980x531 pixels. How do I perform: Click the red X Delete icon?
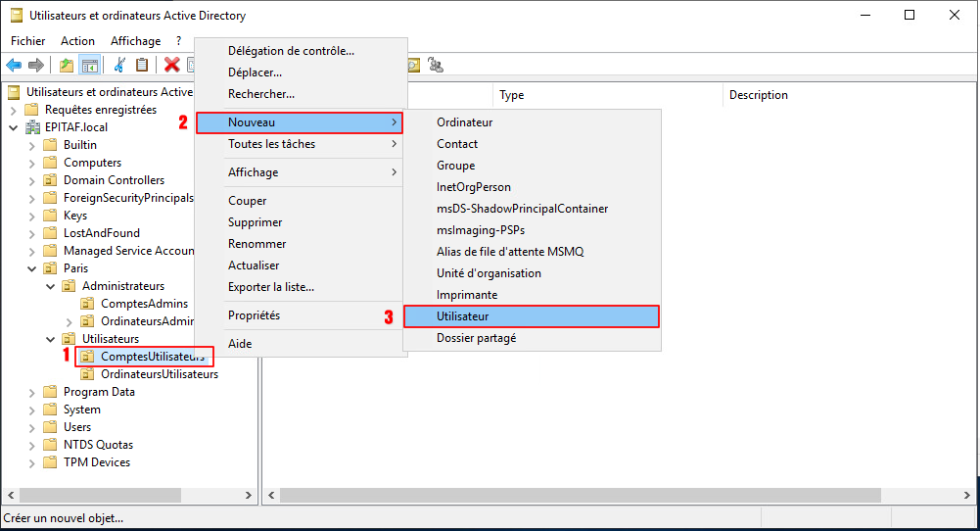172,66
